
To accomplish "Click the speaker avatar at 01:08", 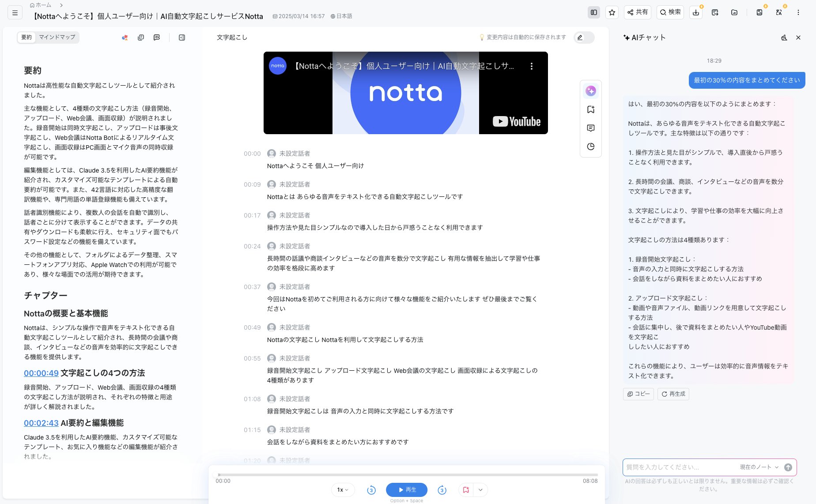I will [272, 399].
